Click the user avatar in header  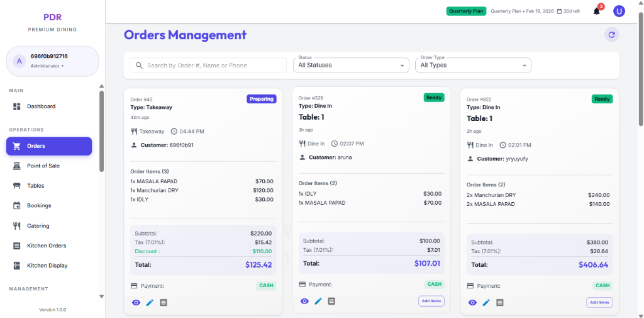[619, 11]
